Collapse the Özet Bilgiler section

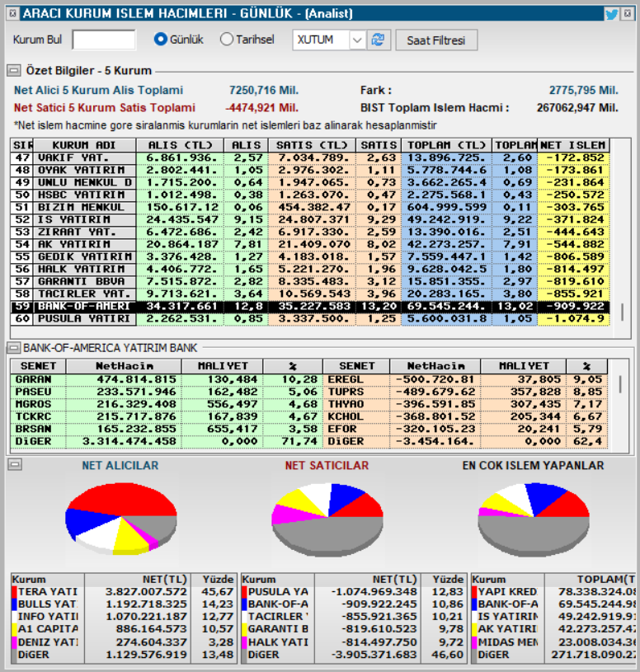click(14, 70)
